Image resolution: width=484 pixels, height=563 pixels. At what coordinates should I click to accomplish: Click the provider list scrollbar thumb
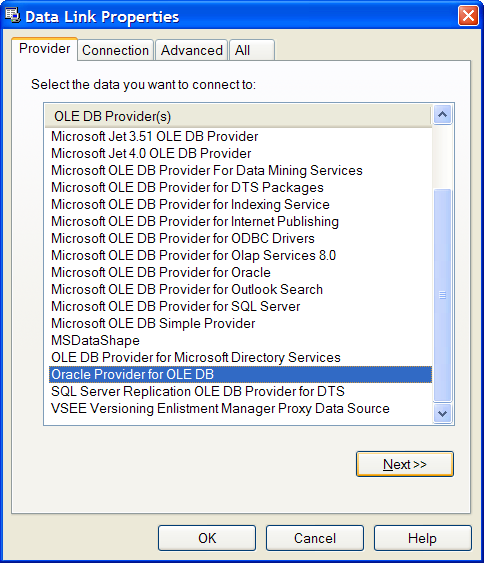(442, 295)
